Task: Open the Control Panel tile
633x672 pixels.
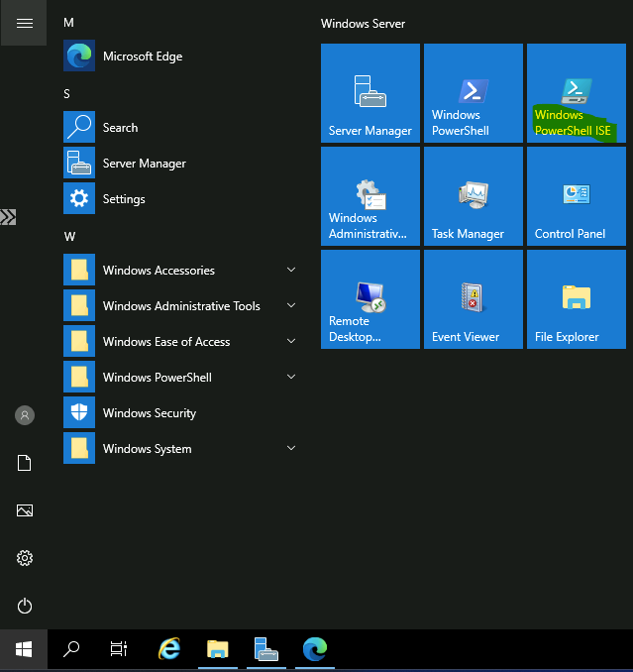Action: tap(576, 196)
